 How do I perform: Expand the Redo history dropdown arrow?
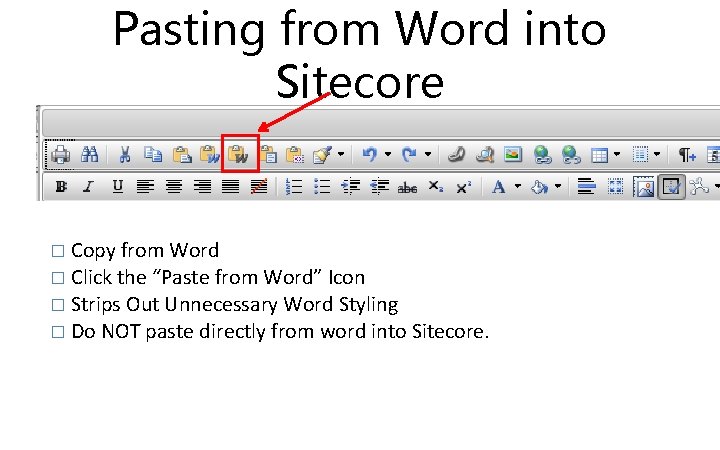click(x=428, y=154)
